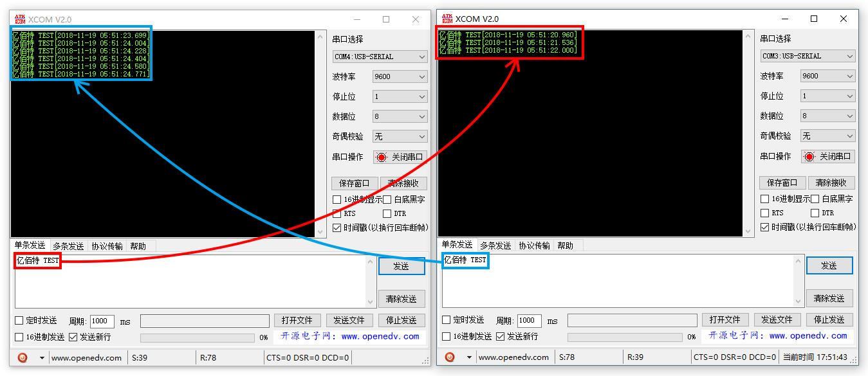Screen dimensions: 868x376
Task: Click red status dot on right 关闭串口 button
Action: tap(809, 156)
